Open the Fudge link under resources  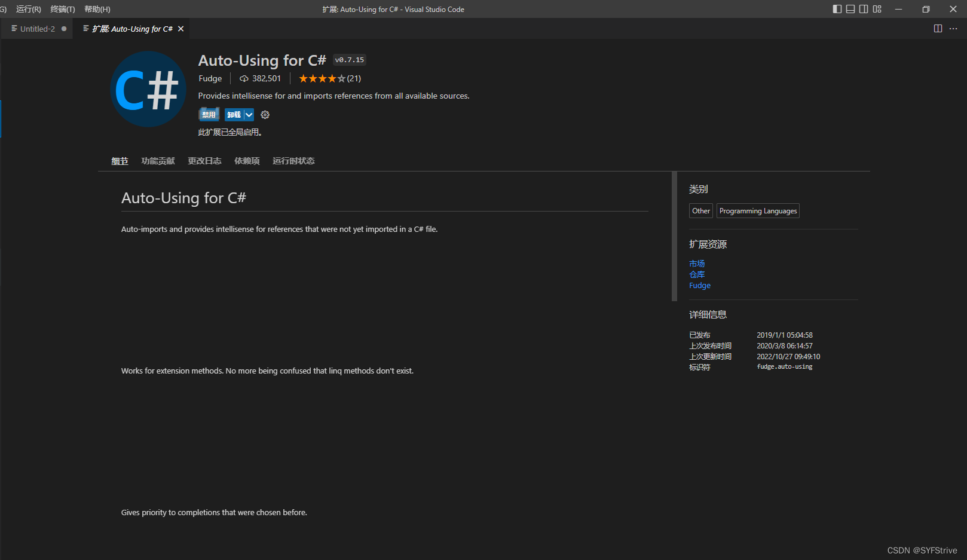700,286
